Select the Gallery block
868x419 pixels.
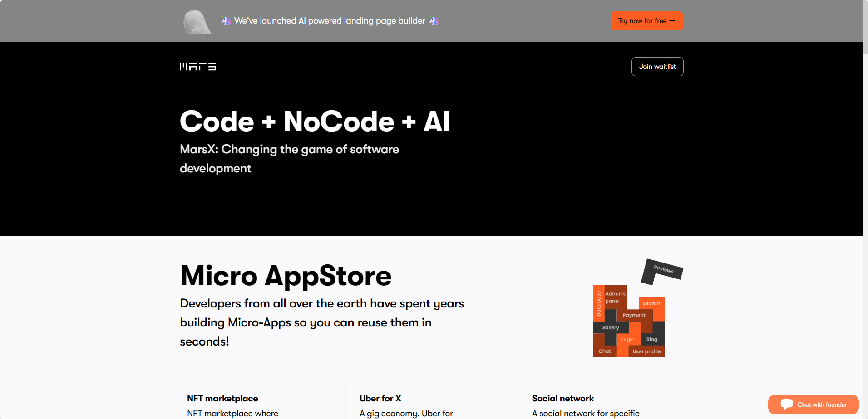click(611, 327)
